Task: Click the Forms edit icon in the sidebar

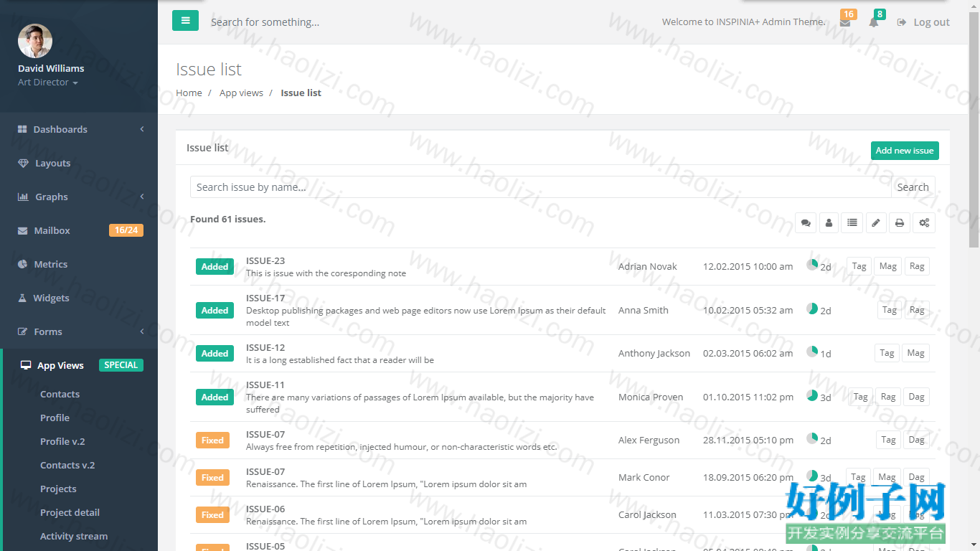Action: pos(22,331)
